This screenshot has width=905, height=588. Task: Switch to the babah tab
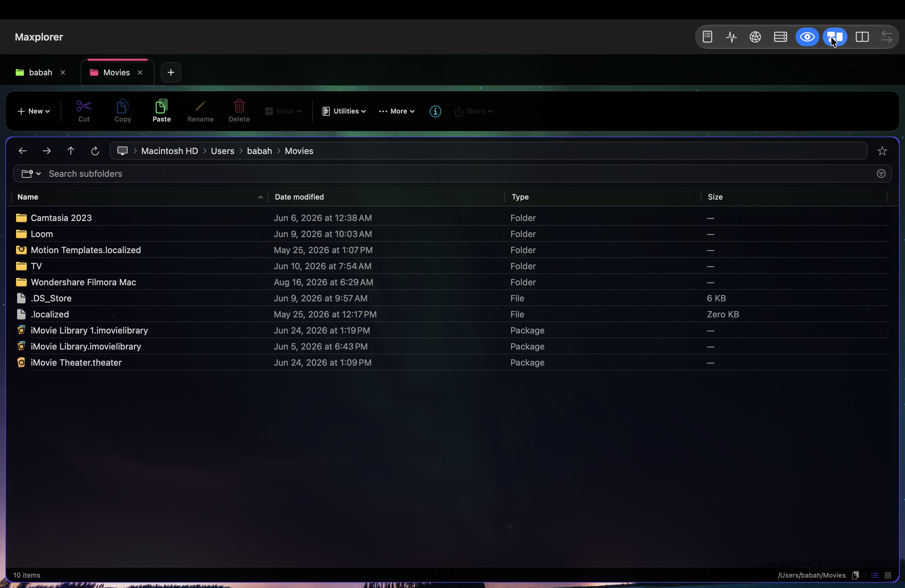[x=40, y=72]
